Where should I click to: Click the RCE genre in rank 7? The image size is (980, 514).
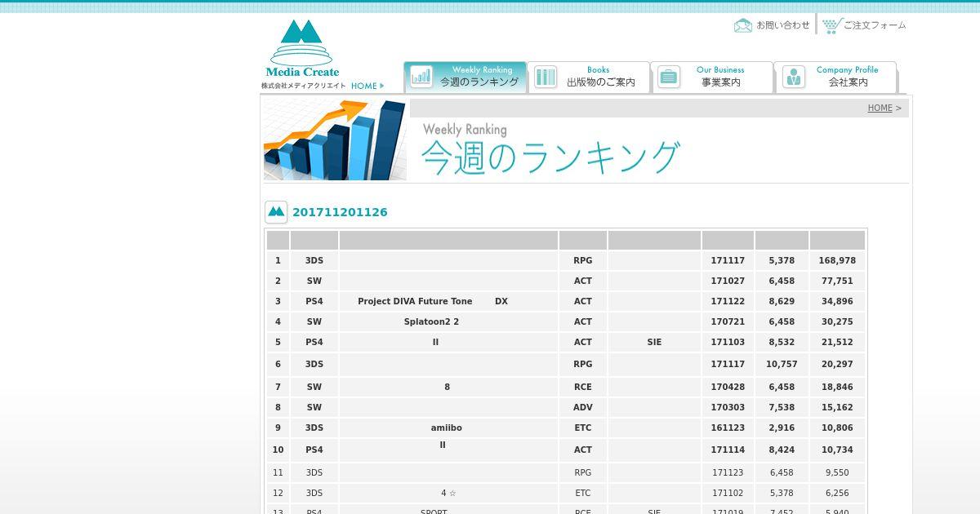[x=583, y=387]
